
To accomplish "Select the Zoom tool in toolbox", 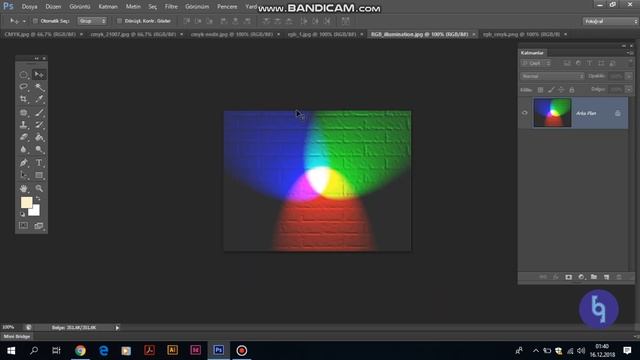I will pyautogui.click(x=39, y=189).
